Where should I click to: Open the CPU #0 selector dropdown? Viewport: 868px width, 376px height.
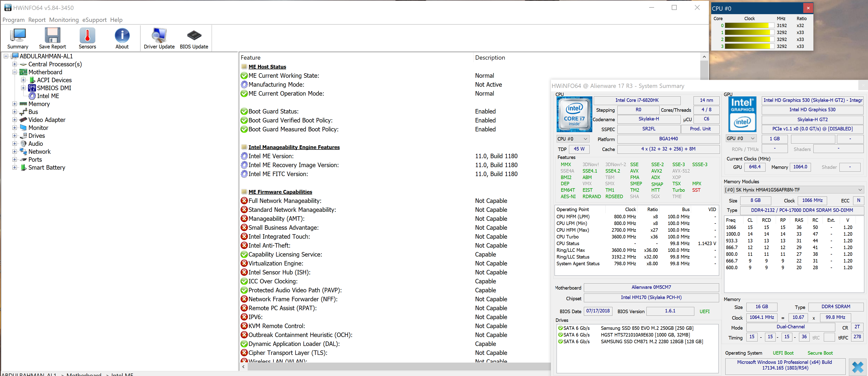572,139
